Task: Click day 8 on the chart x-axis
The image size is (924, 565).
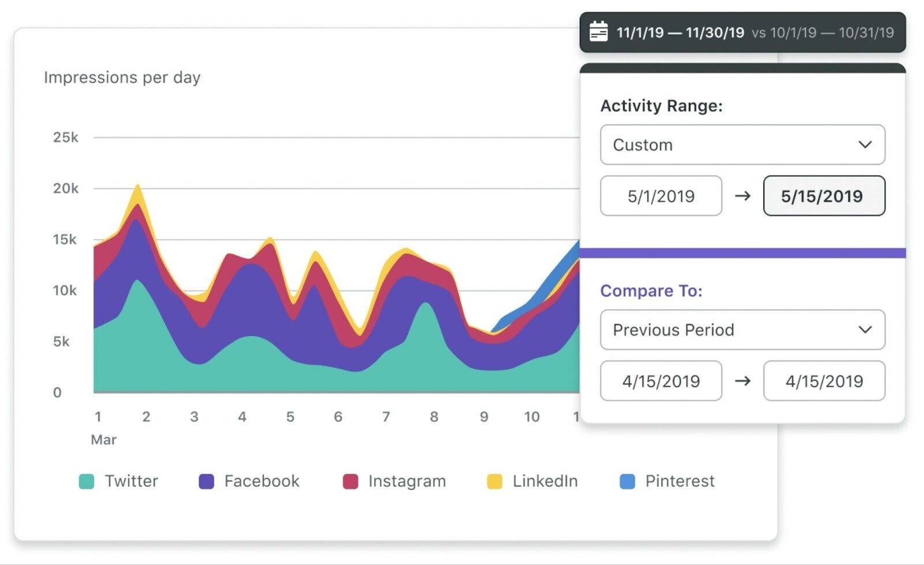Action: click(x=434, y=417)
